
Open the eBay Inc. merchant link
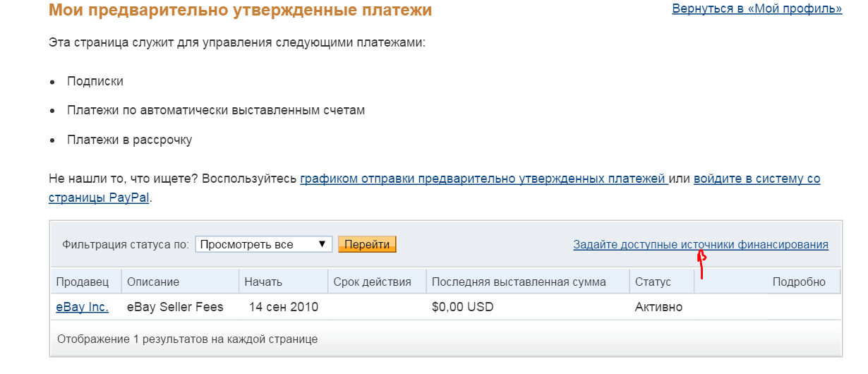(82, 307)
